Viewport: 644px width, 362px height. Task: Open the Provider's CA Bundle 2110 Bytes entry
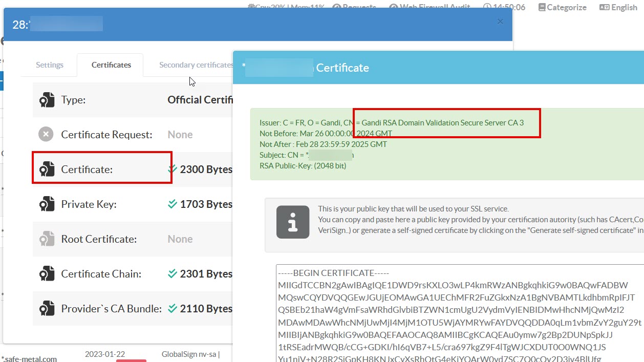[205, 309]
